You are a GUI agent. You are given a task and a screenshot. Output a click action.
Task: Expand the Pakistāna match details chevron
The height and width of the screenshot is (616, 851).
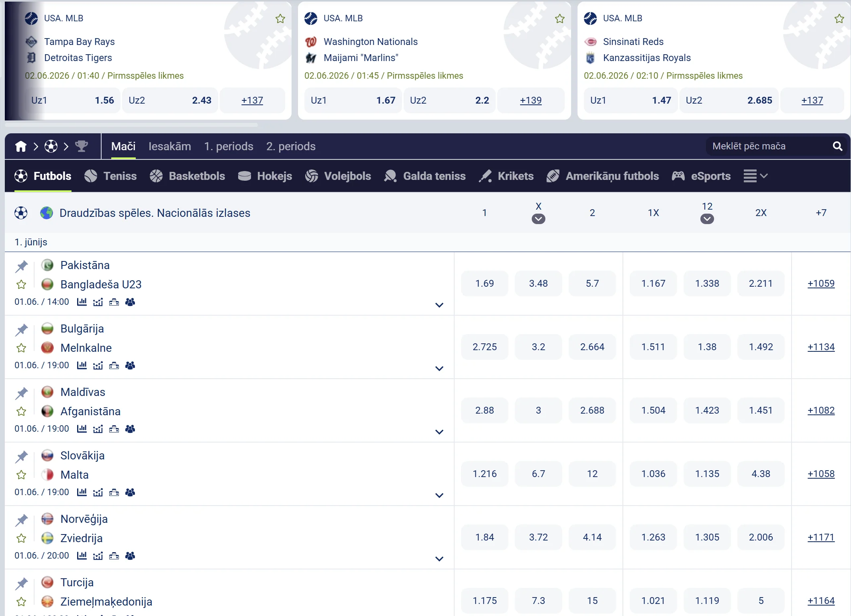coord(439,305)
